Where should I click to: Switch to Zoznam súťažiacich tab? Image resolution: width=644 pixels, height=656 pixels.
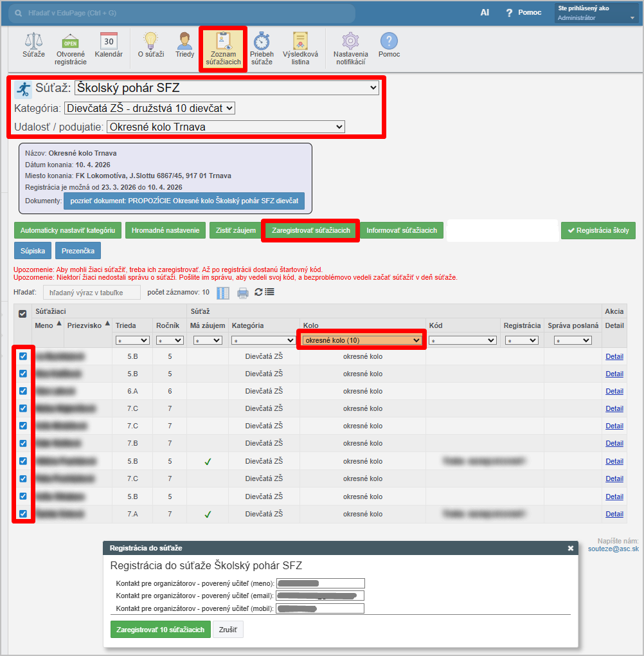pos(223,48)
